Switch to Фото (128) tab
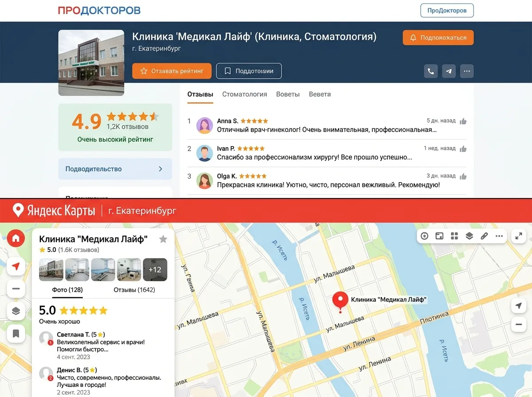Viewport: 532px width, 397px height. click(67, 290)
